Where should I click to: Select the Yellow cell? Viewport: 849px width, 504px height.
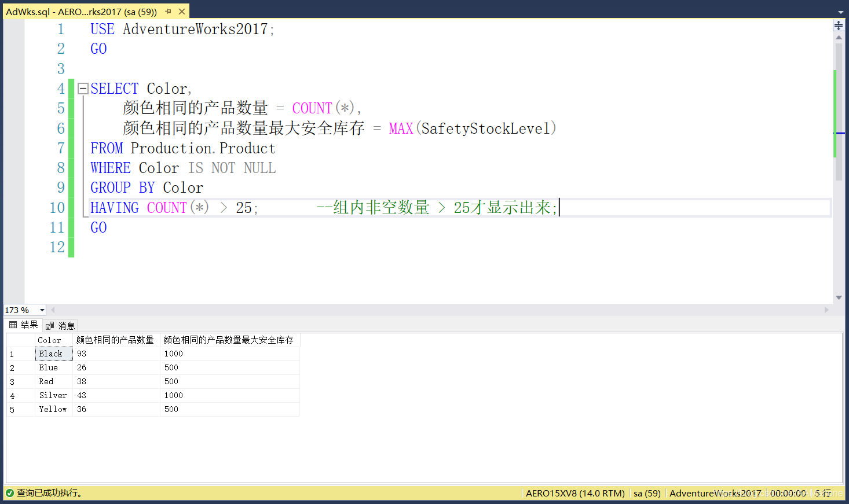[x=54, y=409]
